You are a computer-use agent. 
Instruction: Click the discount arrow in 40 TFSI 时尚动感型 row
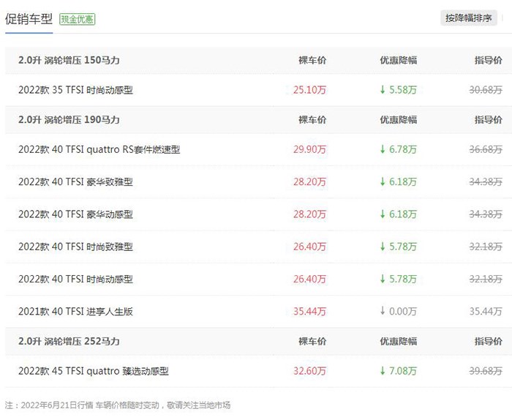(382, 280)
